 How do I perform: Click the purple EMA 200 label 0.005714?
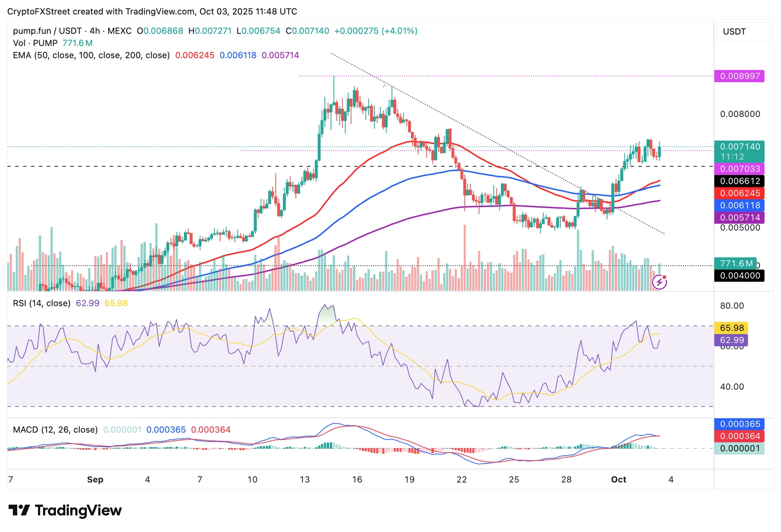739,218
